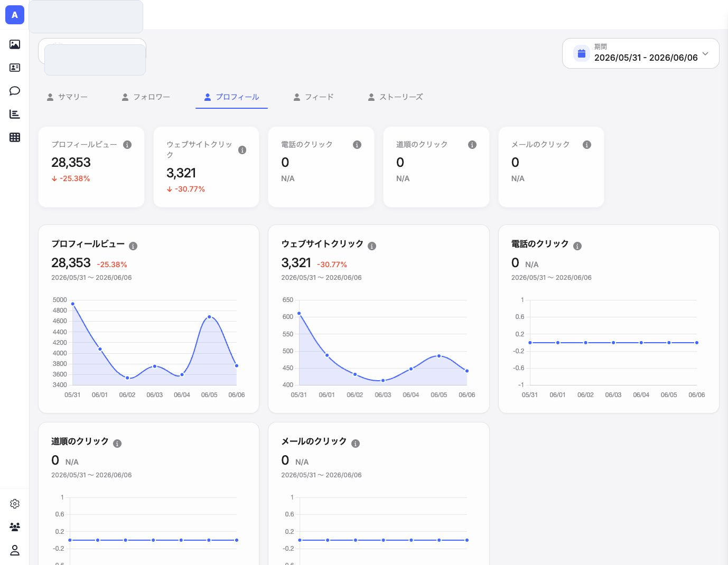The height and width of the screenshot is (565, 728).
Task: Open the table grid sidebar icon
Action: [15, 137]
